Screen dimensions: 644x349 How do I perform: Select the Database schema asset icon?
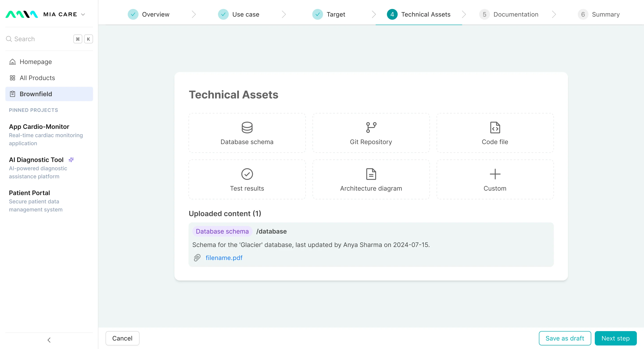click(247, 128)
